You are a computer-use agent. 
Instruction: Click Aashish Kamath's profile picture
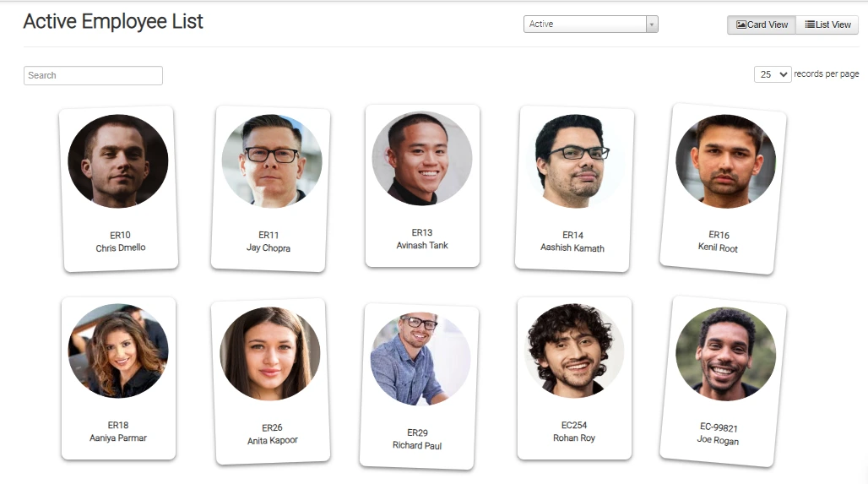[574, 161]
